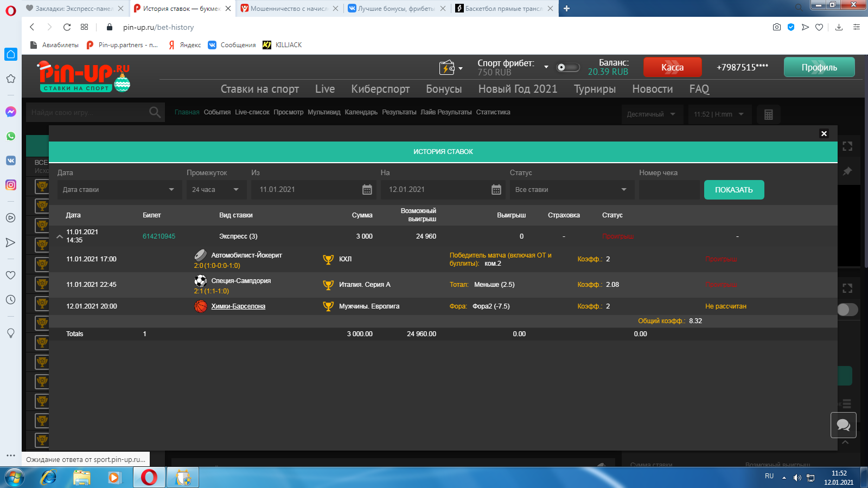Open VK in Opera sidebar
This screenshot has width=868, height=488.
click(10, 160)
